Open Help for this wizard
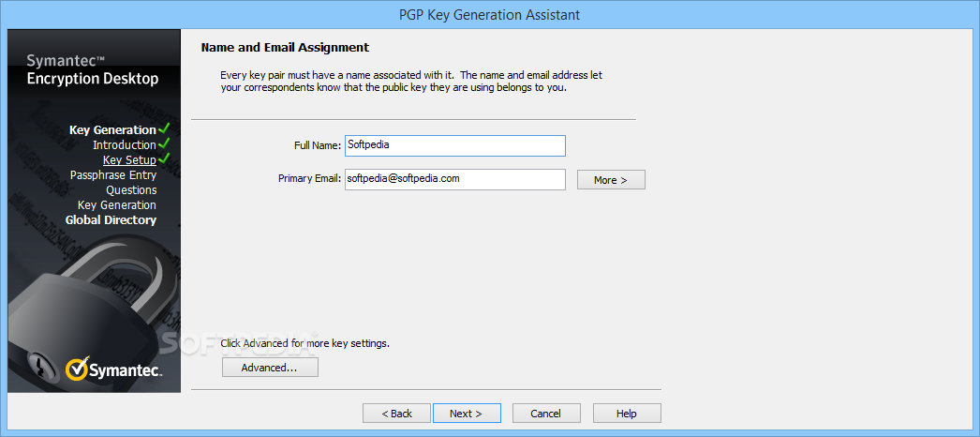The height and width of the screenshot is (437, 980). tap(627, 414)
